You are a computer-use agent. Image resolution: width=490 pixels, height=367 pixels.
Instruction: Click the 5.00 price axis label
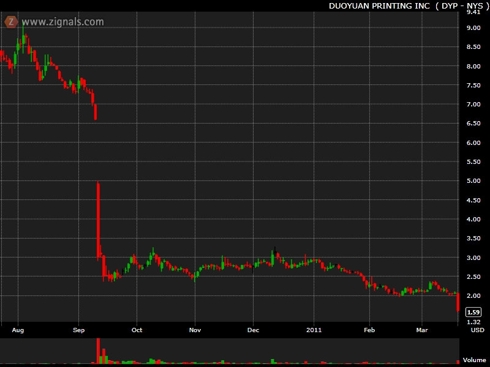click(x=473, y=181)
